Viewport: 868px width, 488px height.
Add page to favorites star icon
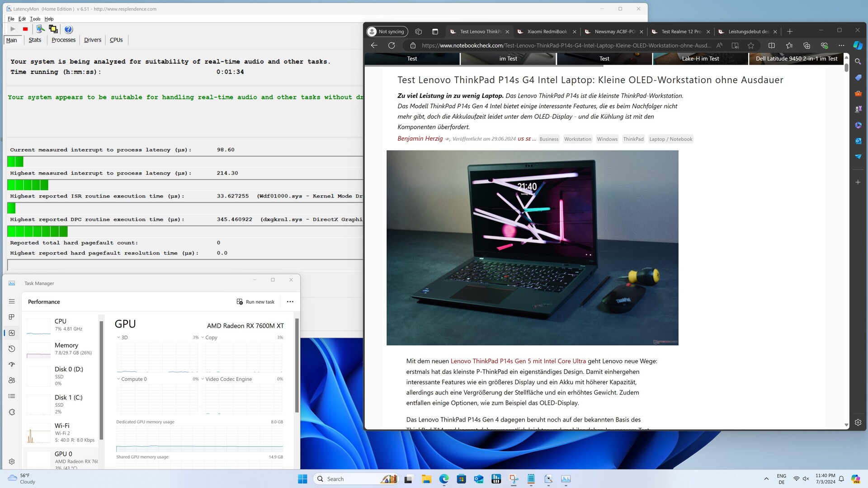tap(751, 45)
